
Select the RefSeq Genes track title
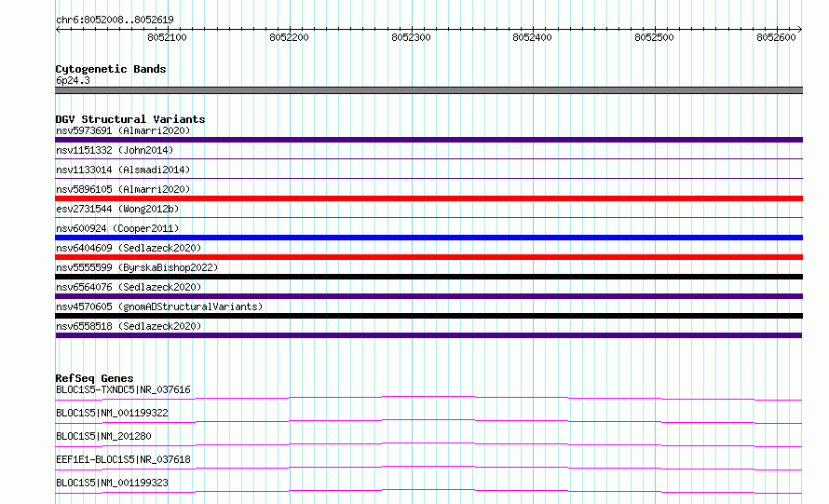pyautogui.click(x=94, y=378)
